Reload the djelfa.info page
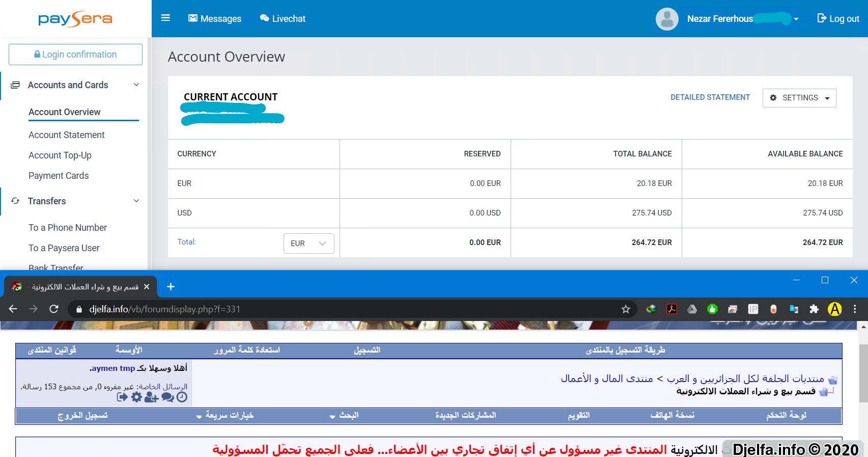 [53, 309]
